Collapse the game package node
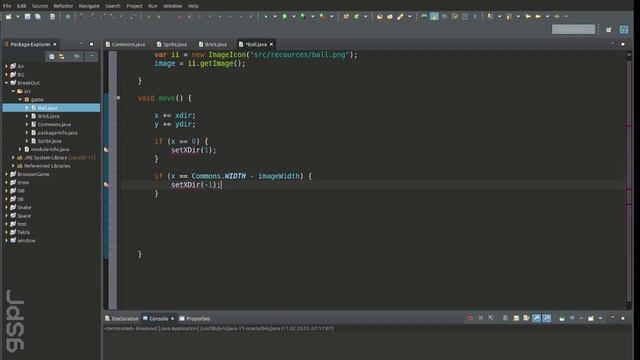 20,99
